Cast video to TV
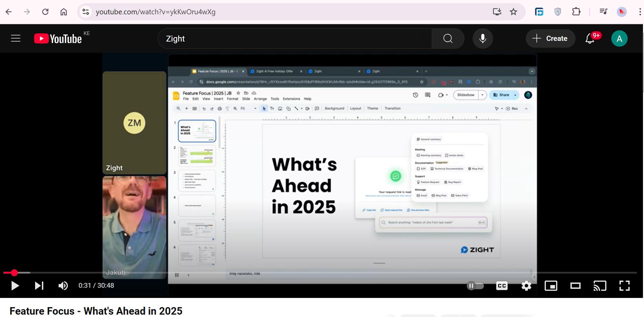644x317 pixels. [600, 286]
